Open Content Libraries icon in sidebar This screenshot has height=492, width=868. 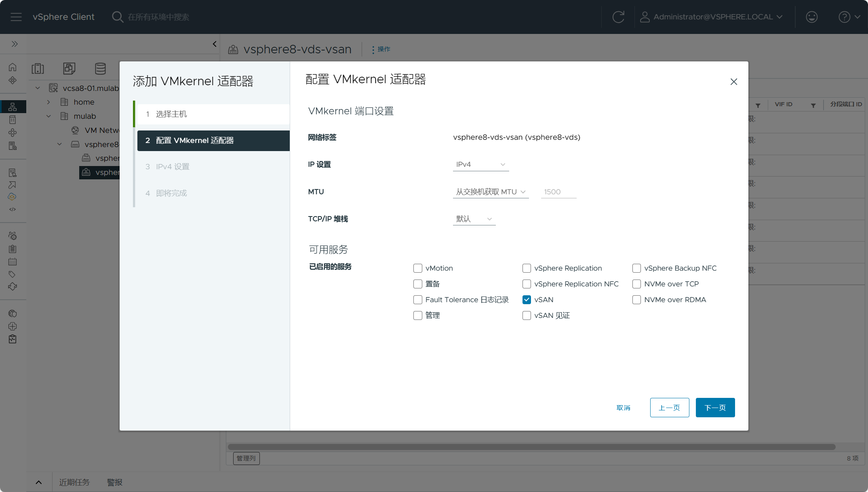(13, 120)
